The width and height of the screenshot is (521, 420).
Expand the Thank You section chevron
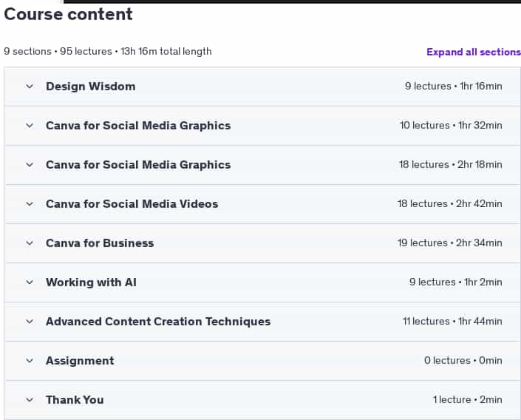click(30, 400)
